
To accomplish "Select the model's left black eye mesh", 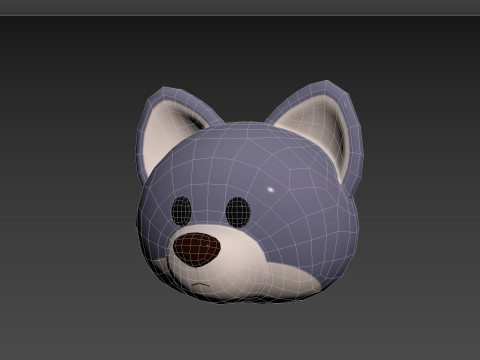I will 181,211.
